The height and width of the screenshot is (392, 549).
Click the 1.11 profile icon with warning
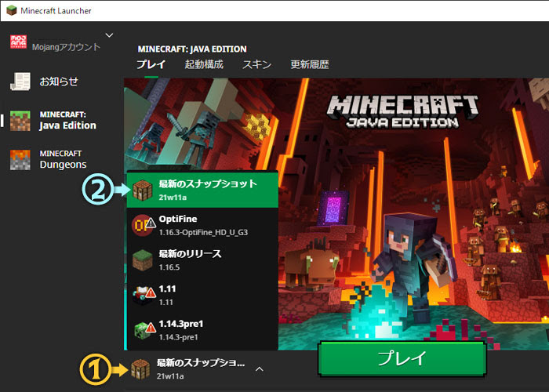[144, 296]
